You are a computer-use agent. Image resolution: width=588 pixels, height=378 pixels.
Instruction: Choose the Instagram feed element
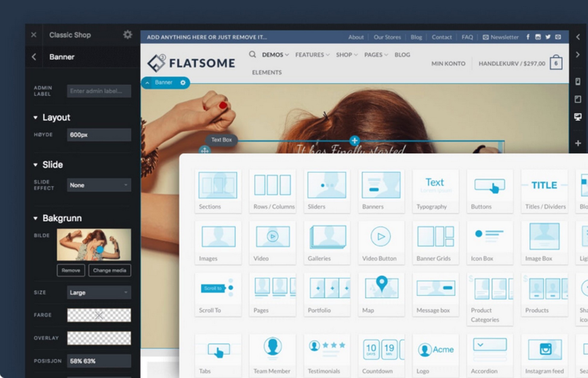544,356
